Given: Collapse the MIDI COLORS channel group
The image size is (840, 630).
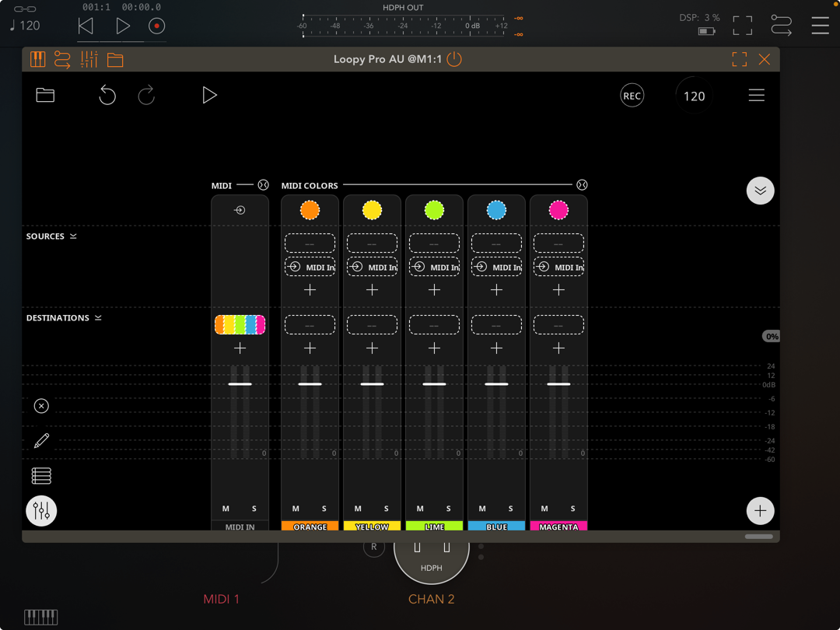Looking at the screenshot, I should pos(582,185).
